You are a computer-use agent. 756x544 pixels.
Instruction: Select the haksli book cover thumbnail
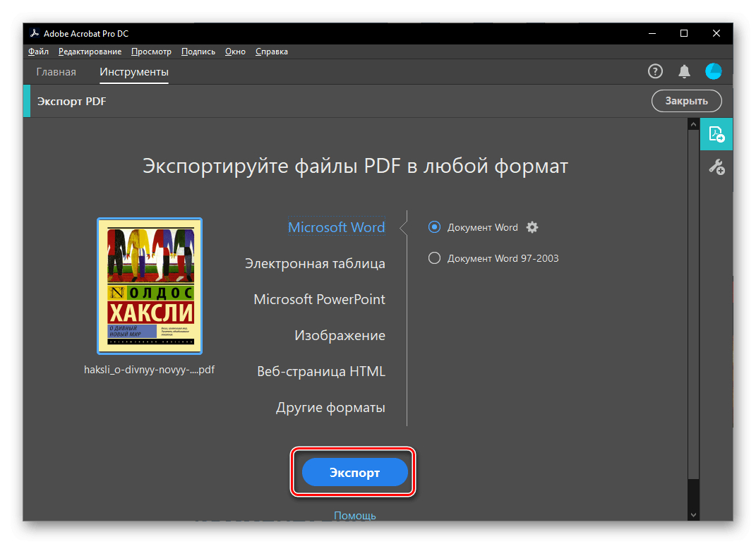coord(150,286)
